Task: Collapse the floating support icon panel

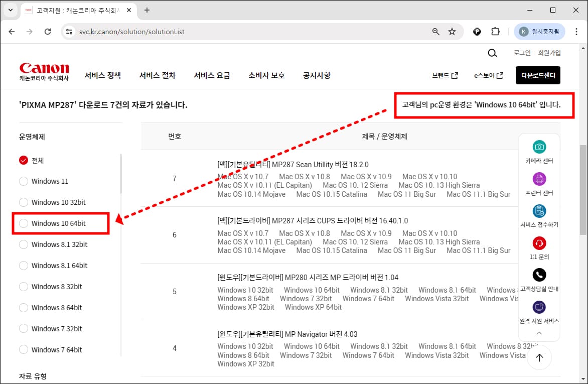Action: 539,332
